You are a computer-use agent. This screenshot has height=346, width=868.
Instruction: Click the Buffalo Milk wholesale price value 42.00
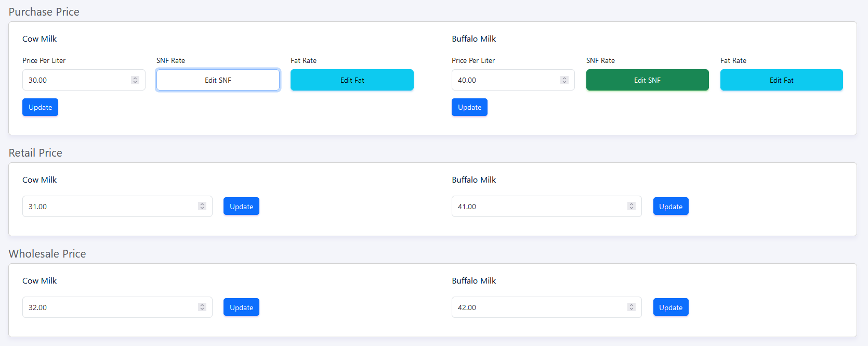coord(467,307)
